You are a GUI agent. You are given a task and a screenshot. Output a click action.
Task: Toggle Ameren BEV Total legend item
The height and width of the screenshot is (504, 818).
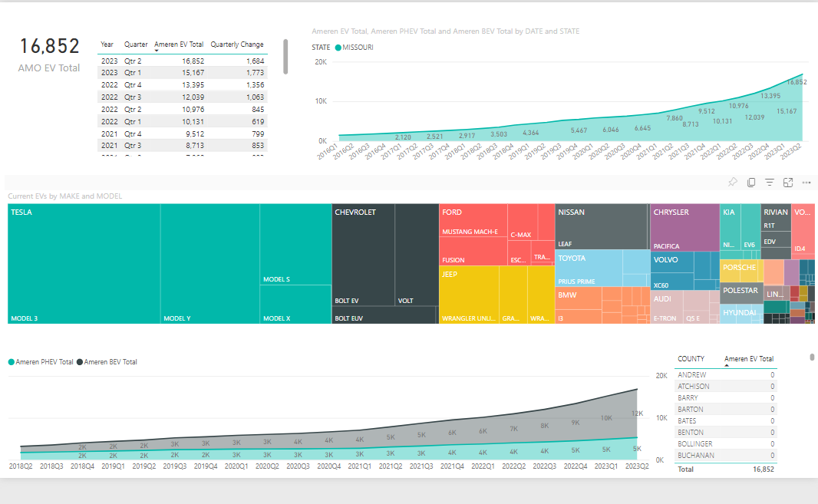pyautogui.click(x=110, y=361)
